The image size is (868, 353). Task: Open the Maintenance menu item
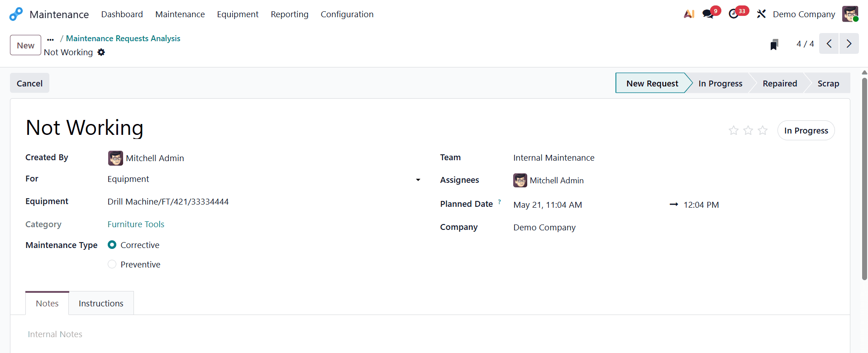pyautogui.click(x=180, y=14)
